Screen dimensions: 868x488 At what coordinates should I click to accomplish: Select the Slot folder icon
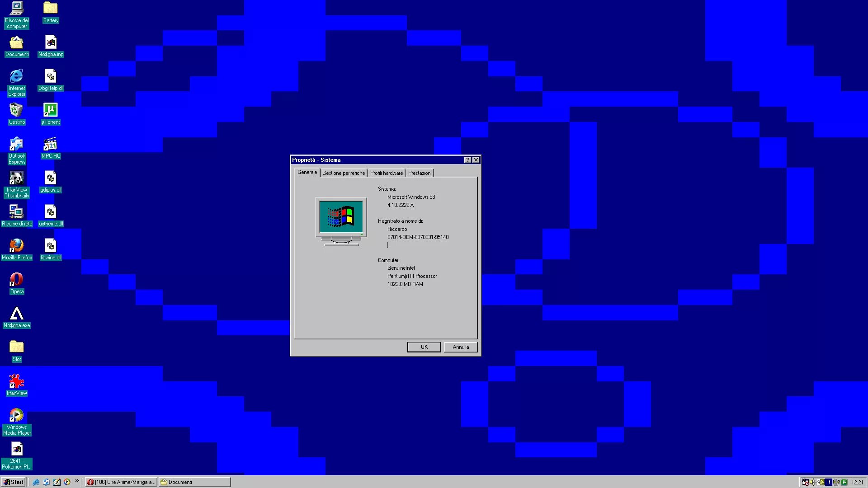[17, 351]
